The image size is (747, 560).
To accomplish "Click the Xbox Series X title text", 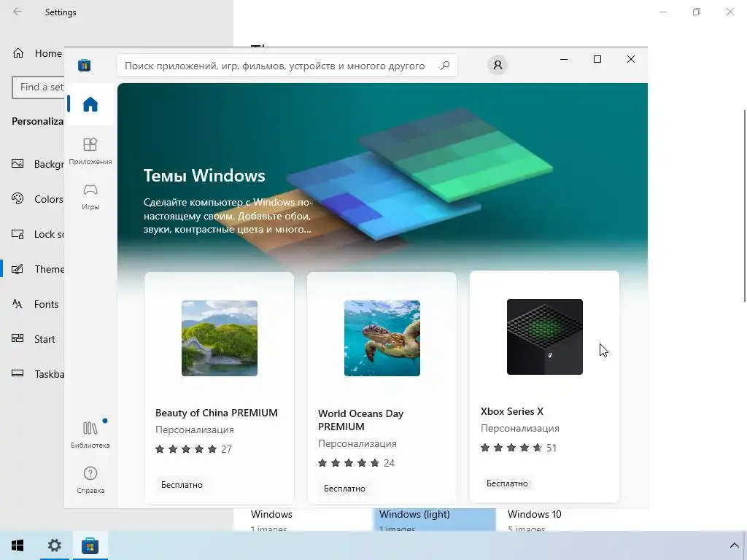I will click(512, 411).
